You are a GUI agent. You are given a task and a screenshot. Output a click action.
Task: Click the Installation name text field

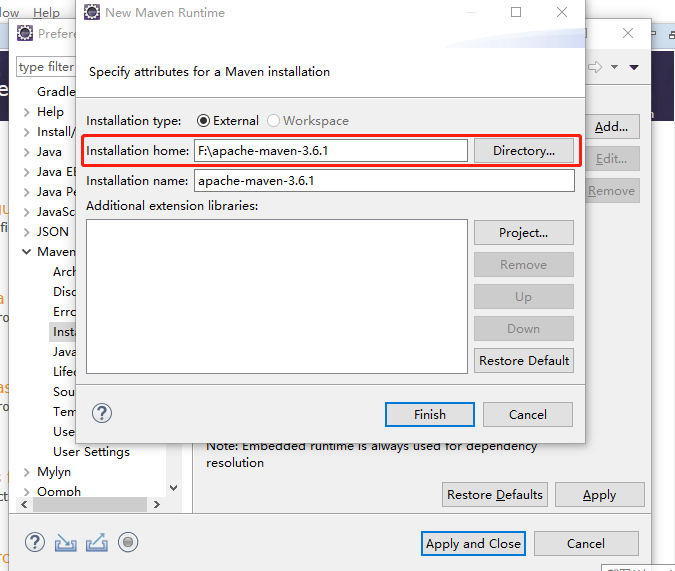pyautogui.click(x=384, y=180)
